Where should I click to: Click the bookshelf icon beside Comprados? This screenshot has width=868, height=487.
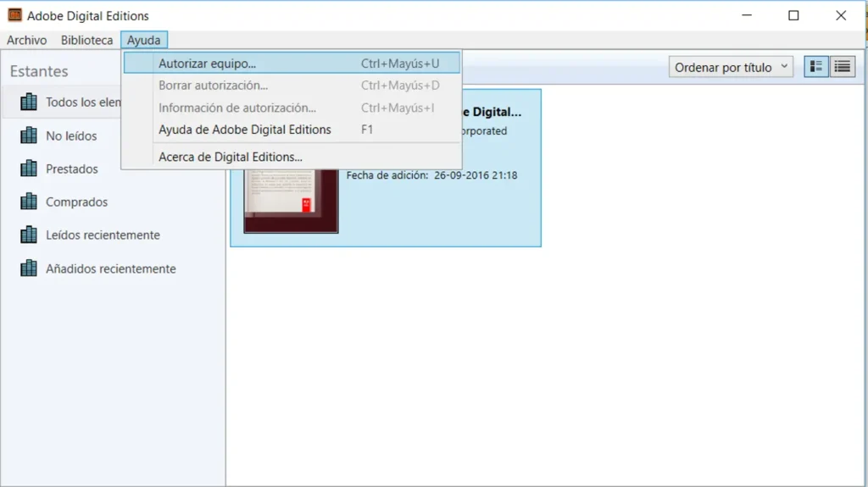[x=29, y=202]
